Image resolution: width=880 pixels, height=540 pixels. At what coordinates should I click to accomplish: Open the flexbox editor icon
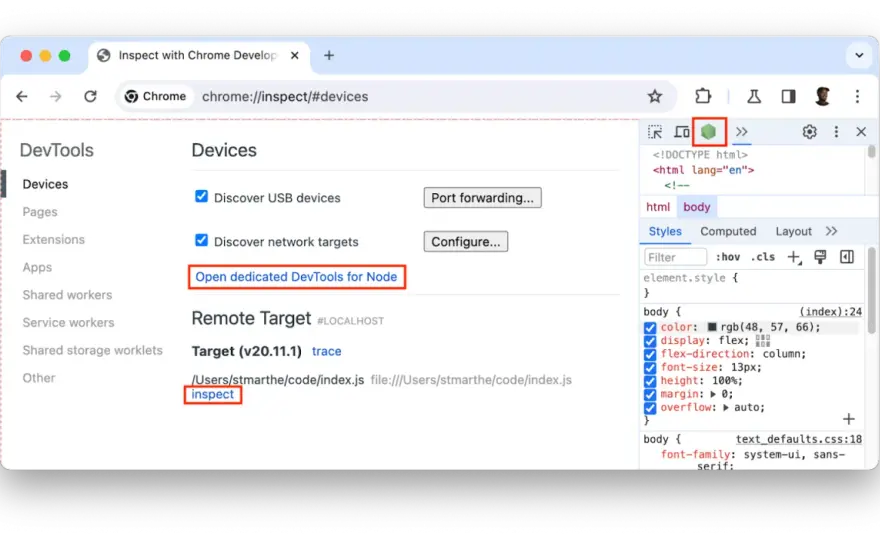tap(763, 340)
